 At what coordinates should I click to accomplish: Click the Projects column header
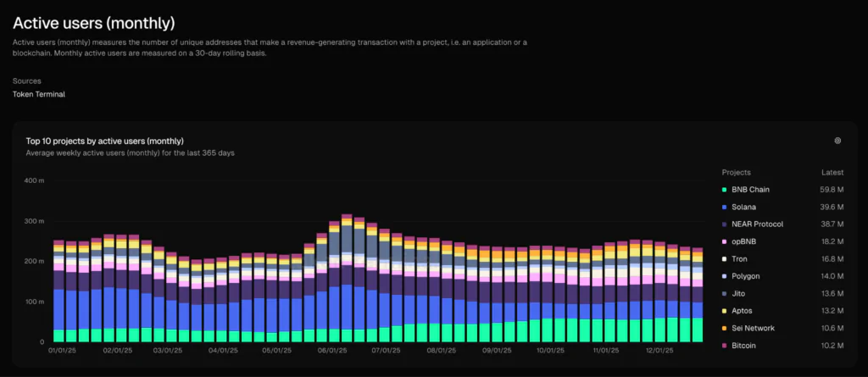point(736,172)
